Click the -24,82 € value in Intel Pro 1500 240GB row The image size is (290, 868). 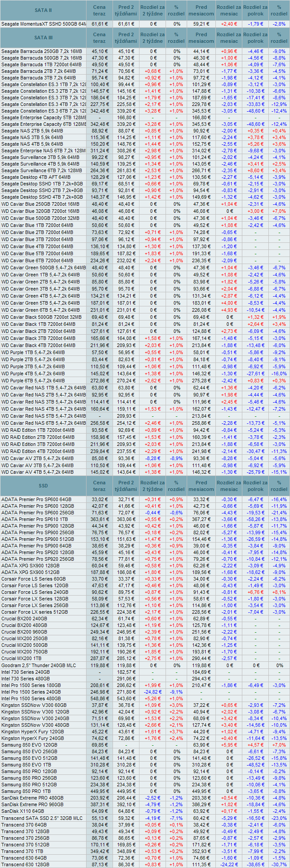coord(153,692)
